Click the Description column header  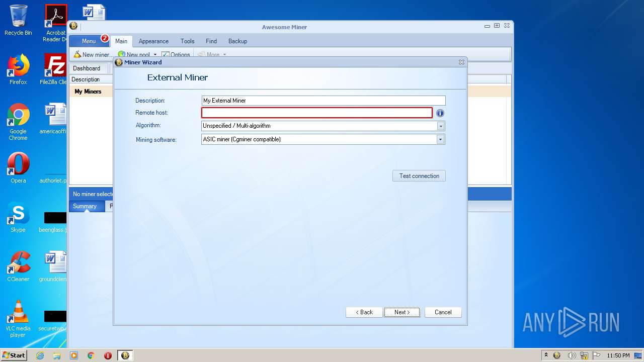coord(91,79)
